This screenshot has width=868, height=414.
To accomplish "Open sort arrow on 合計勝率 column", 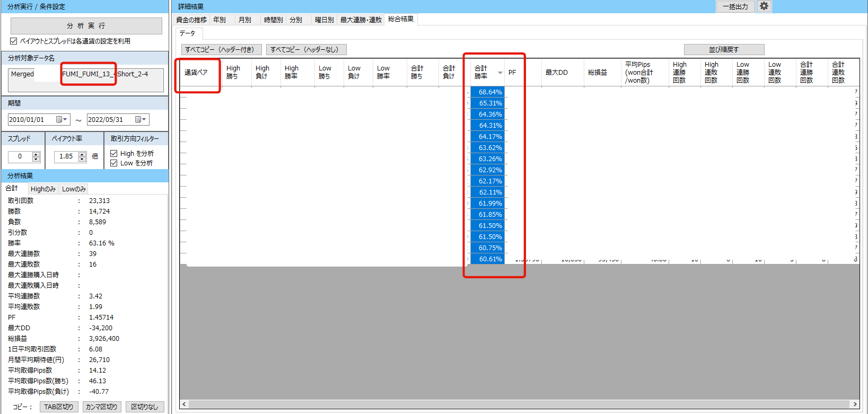I will click(500, 73).
